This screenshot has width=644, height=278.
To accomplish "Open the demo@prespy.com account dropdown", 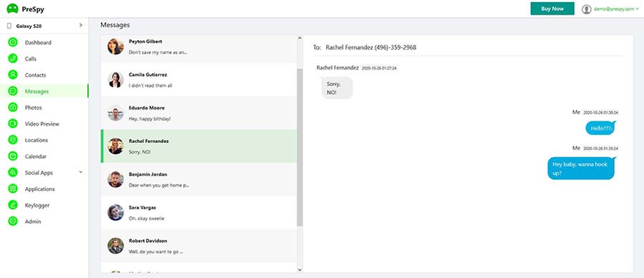I will coord(616,9).
